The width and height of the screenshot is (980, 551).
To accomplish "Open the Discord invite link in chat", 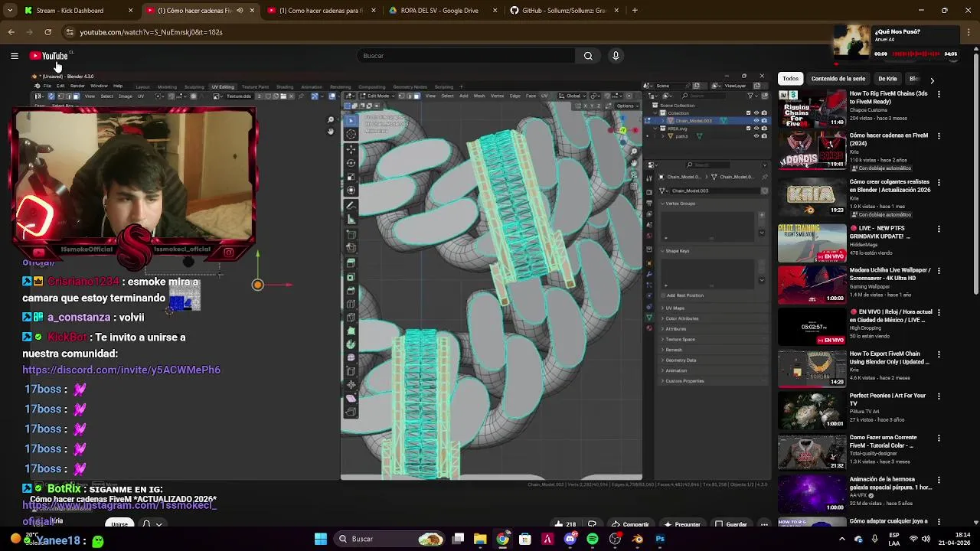I will point(121,370).
